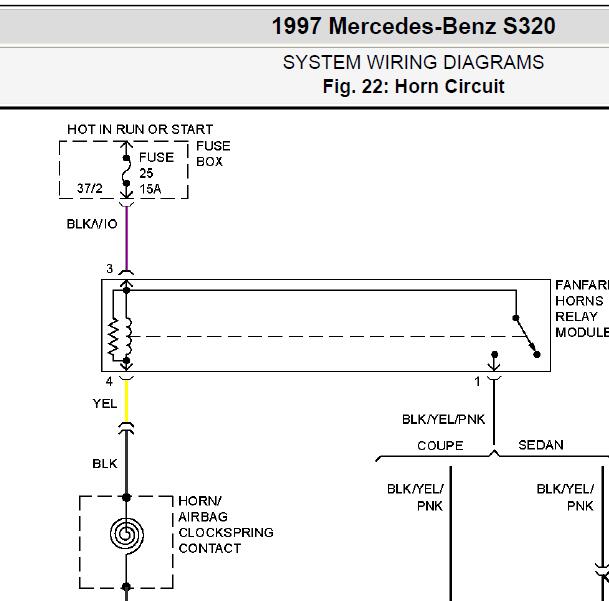Click the single-line 'BLK/YEL/PNK' label below pin 1
The image size is (609, 601).
coord(443,420)
